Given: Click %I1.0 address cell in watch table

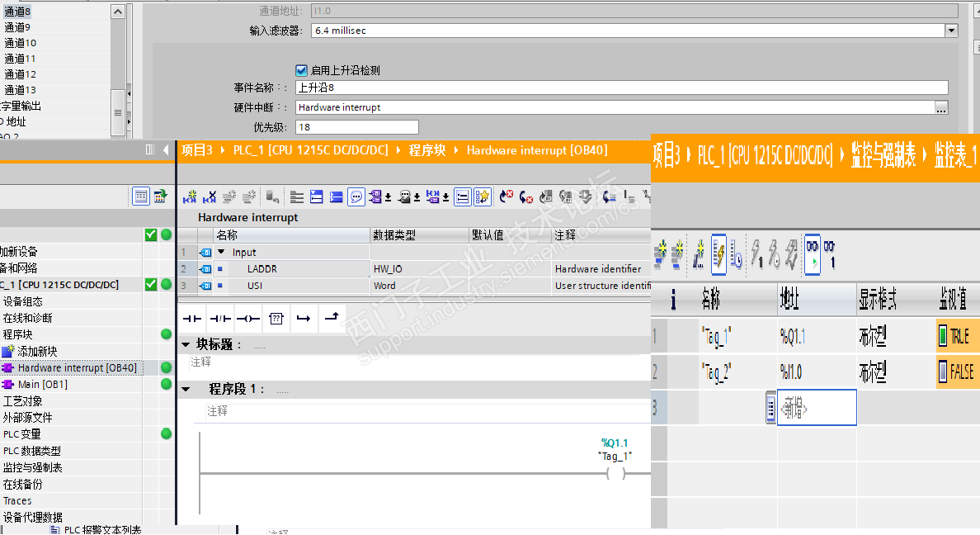Looking at the screenshot, I should 816,372.
